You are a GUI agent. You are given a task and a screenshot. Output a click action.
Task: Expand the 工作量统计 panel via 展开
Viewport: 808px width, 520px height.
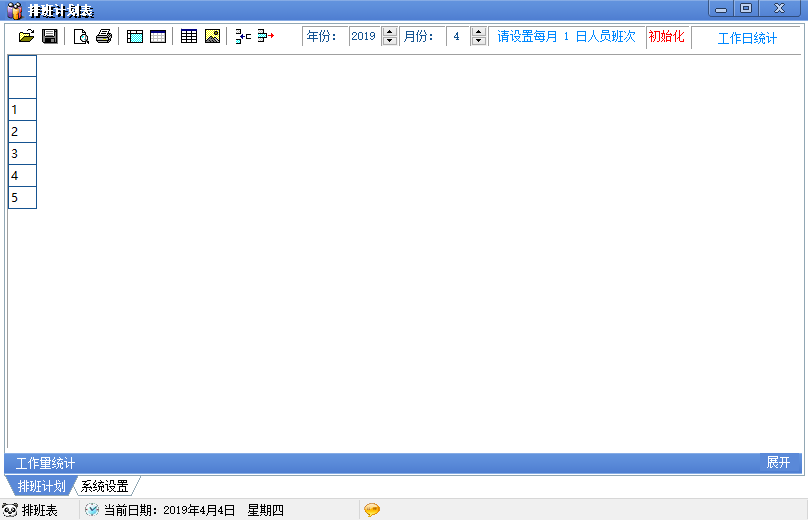pos(778,463)
